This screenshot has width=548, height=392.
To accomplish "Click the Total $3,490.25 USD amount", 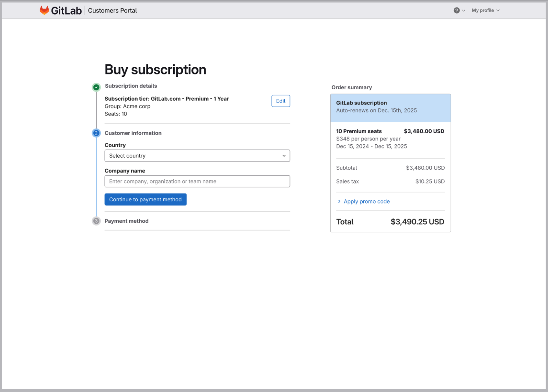I will 417,222.
